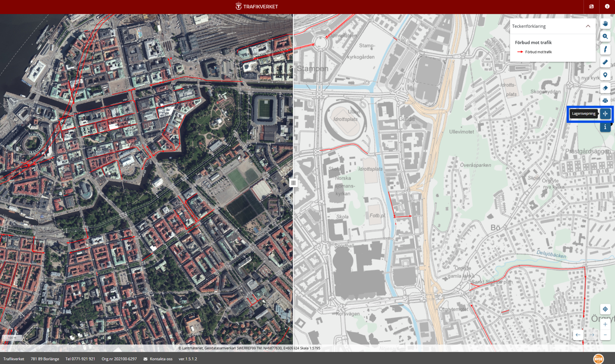Select the ruler measure tool
Image resolution: width=615 pixels, height=364 pixels.
[x=605, y=62]
